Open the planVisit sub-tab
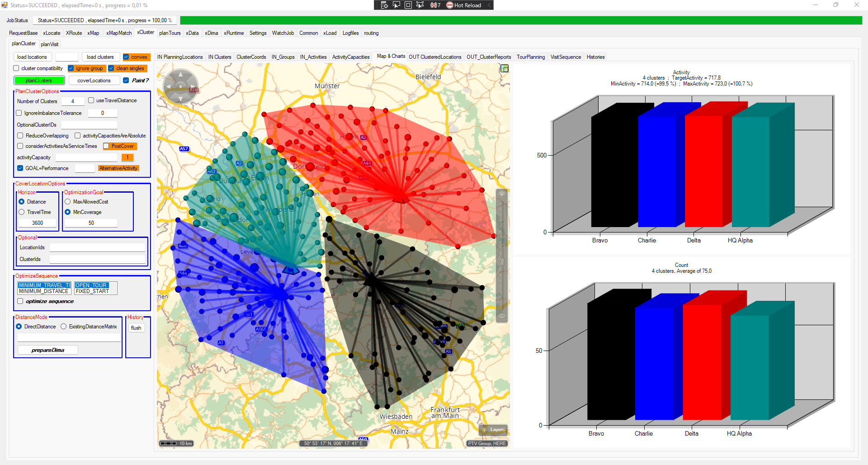Screen dimensions: 868x465 click(x=49, y=44)
